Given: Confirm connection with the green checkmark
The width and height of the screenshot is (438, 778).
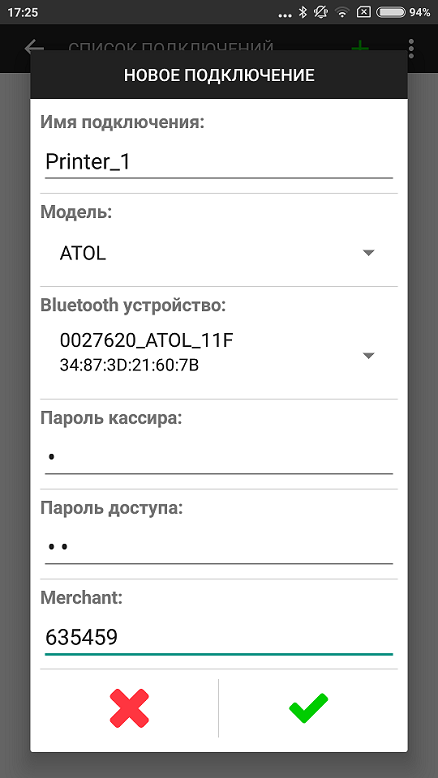Looking at the screenshot, I should click(x=308, y=708).
